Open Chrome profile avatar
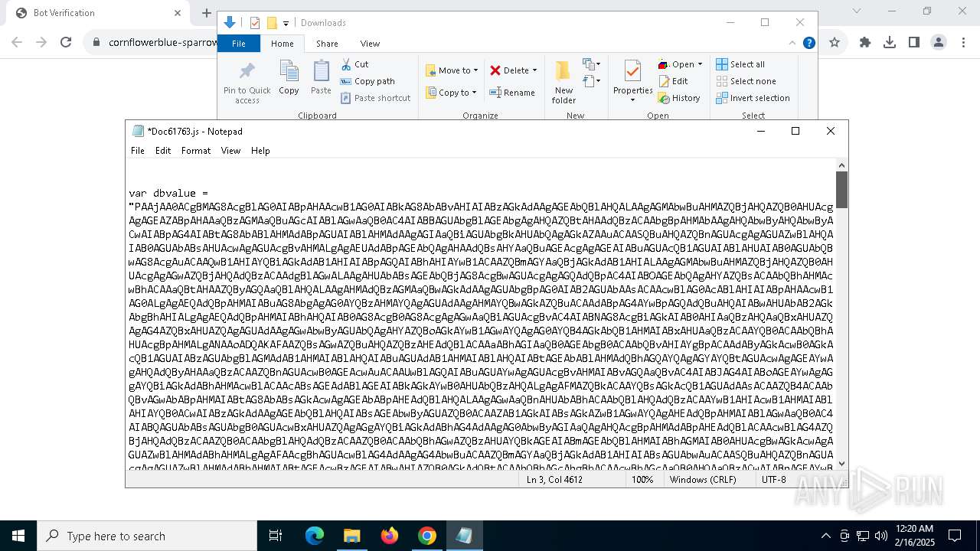Image resolution: width=980 pixels, height=551 pixels. pyautogui.click(x=939, y=43)
